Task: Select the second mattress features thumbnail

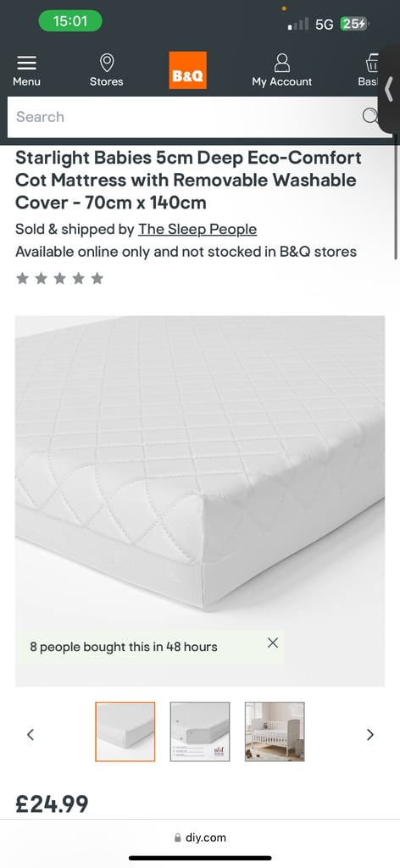Action: click(x=200, y=732)
